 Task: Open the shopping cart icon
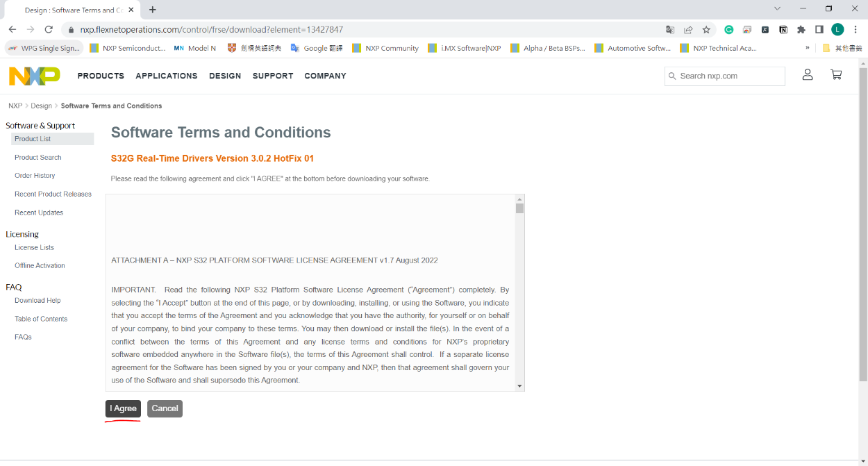click(x=836, y=75)
